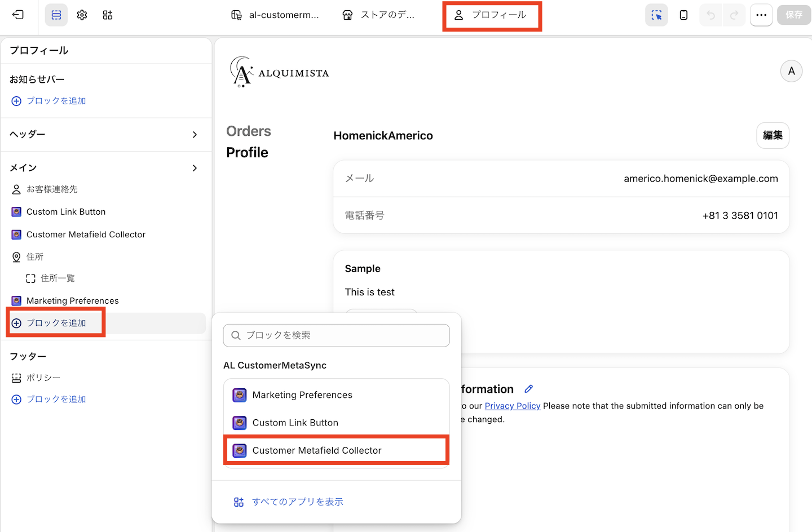
Task: Add block under お知らせバー
Action: (49, 101)
